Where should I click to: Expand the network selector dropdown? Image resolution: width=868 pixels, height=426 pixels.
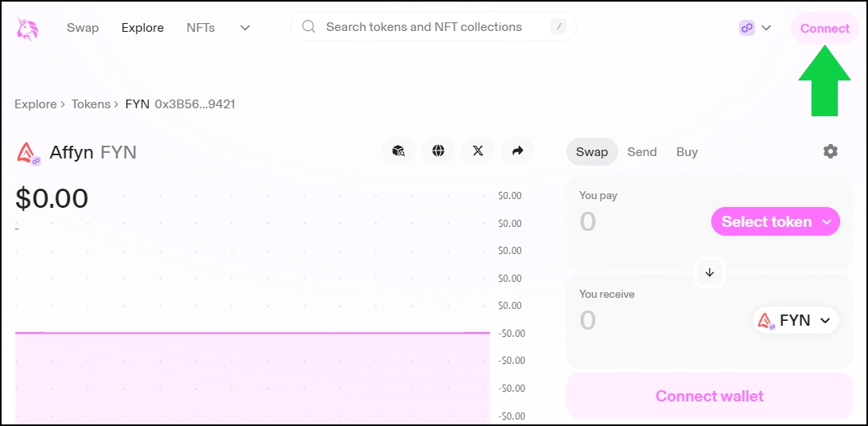click(x=755, y=28)
